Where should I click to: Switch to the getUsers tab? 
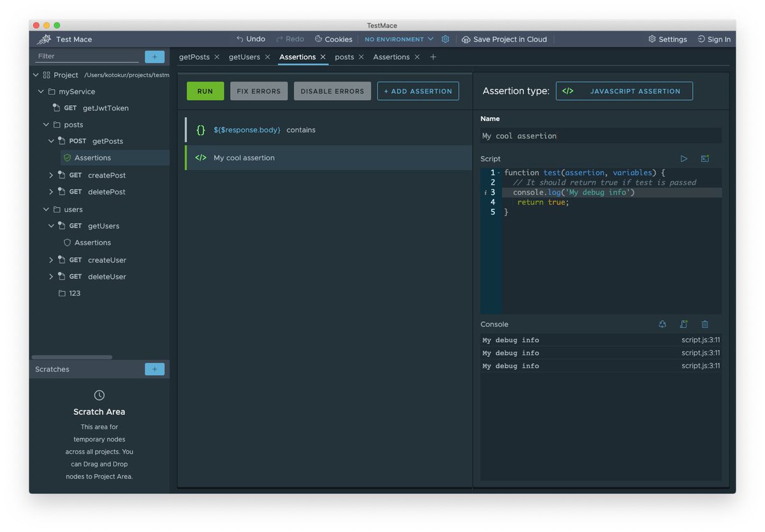point(245,57)
